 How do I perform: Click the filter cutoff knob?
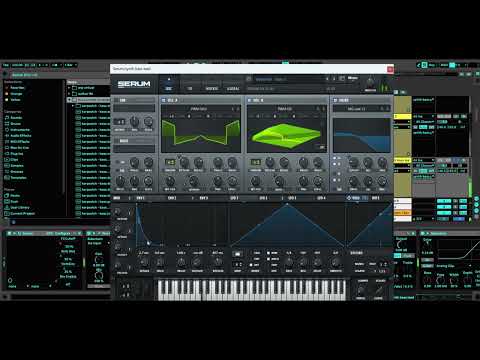click(354, 162)
